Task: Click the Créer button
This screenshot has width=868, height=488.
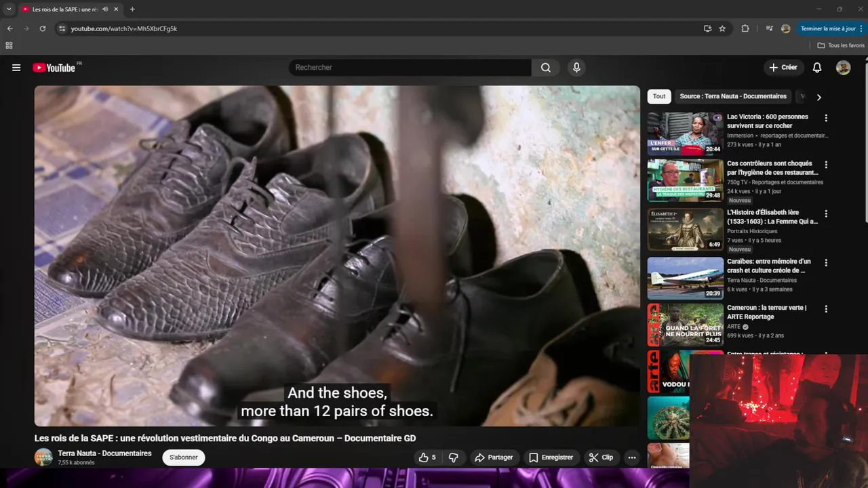Action: [x=783, y=68]
